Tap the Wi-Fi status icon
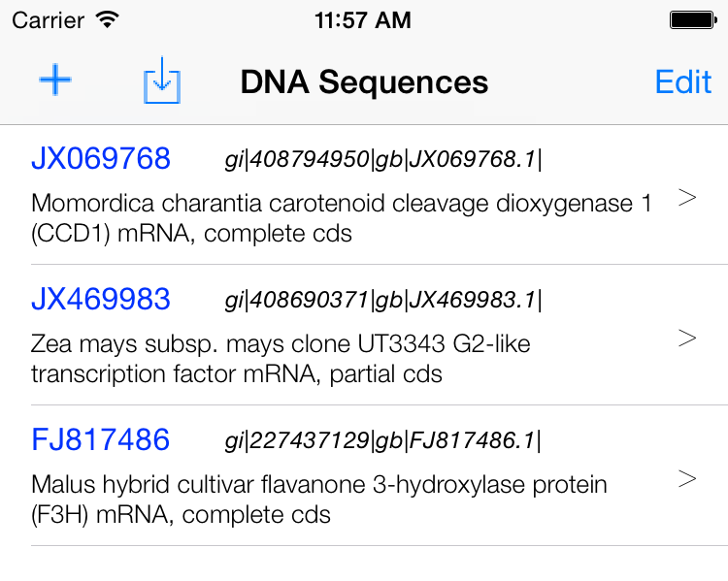 [107, 19]
